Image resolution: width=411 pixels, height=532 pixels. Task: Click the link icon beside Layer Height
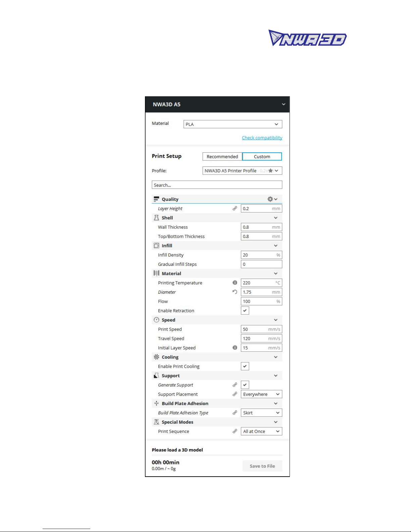click(235, 208)
